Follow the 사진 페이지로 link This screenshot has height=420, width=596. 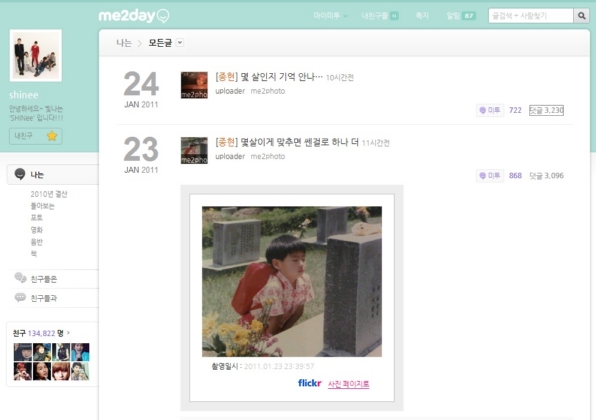pyautogui.click(x=349, y=384)
